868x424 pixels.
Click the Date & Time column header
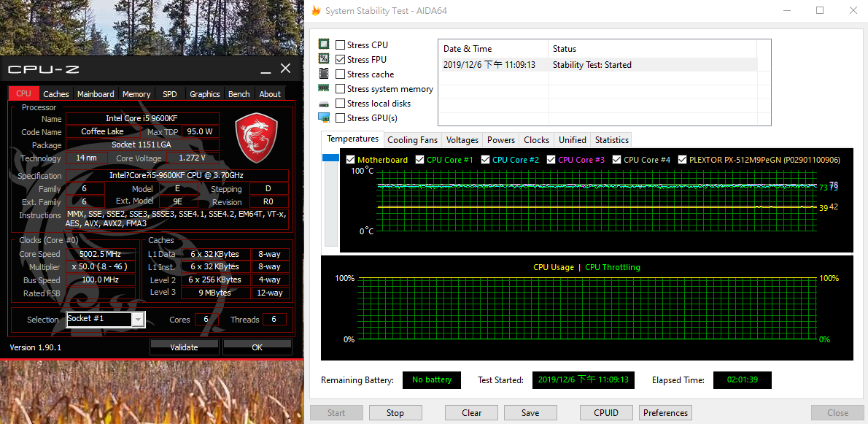[493, 49]
